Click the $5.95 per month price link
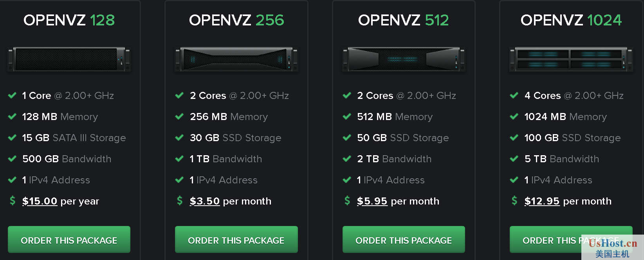Screen dimensions: 644x260 [x=372, y=201]
